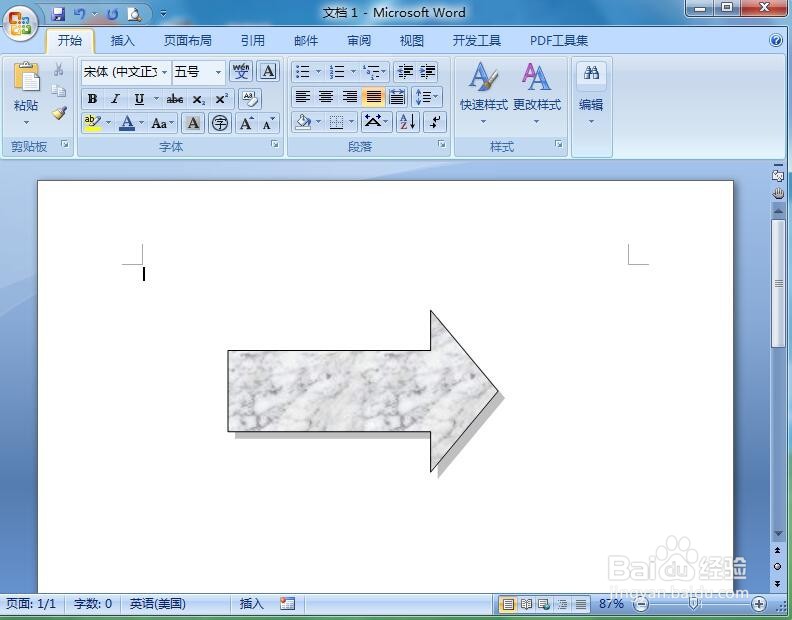
Task: Open print preview from quick access toolbar
Action: [134, 14]
